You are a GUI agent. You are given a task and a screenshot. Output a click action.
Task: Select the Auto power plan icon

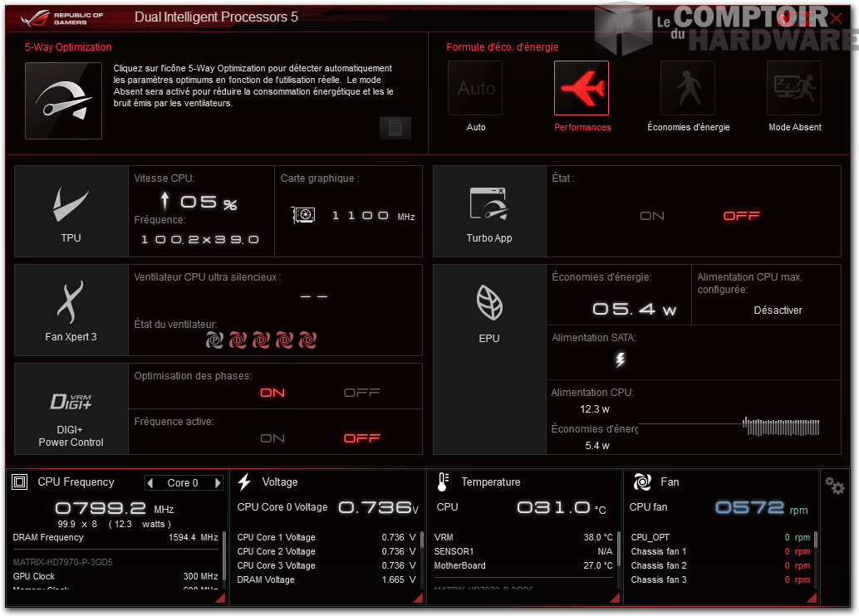tap(475, 88)
